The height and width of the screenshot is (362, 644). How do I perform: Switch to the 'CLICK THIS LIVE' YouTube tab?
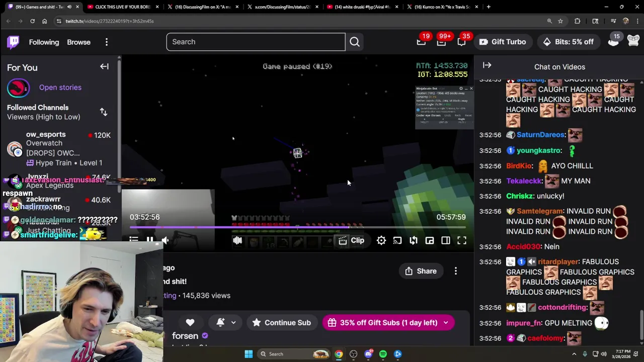pos(123,7)
